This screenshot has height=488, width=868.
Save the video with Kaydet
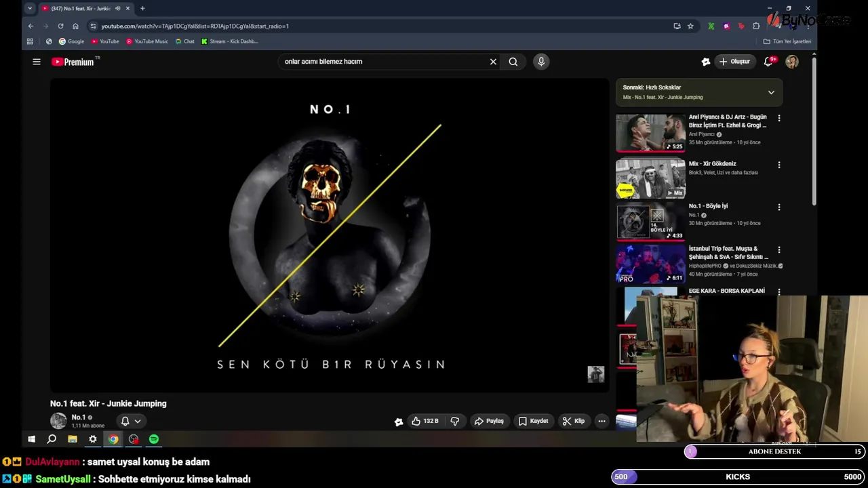coord(533,421)
